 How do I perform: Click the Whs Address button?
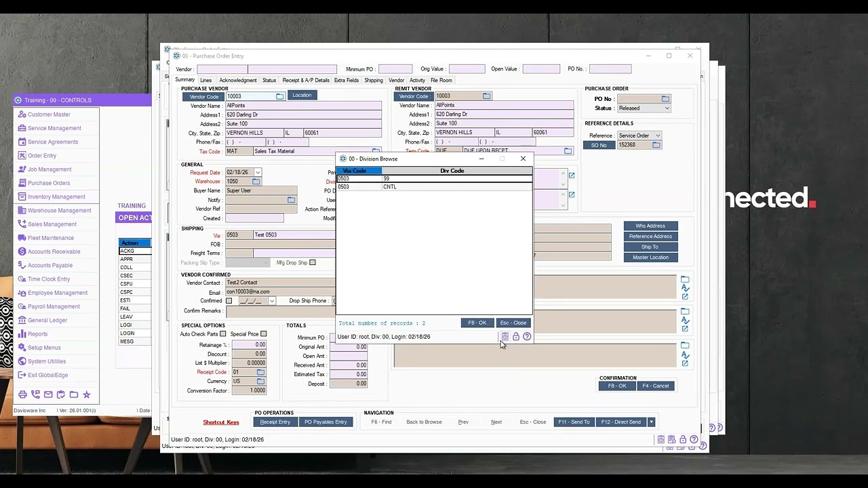point(650,226)
